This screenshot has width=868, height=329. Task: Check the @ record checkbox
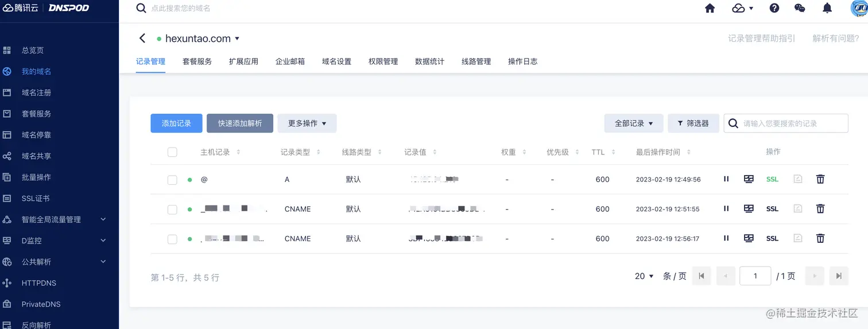(x=172, y=180)
